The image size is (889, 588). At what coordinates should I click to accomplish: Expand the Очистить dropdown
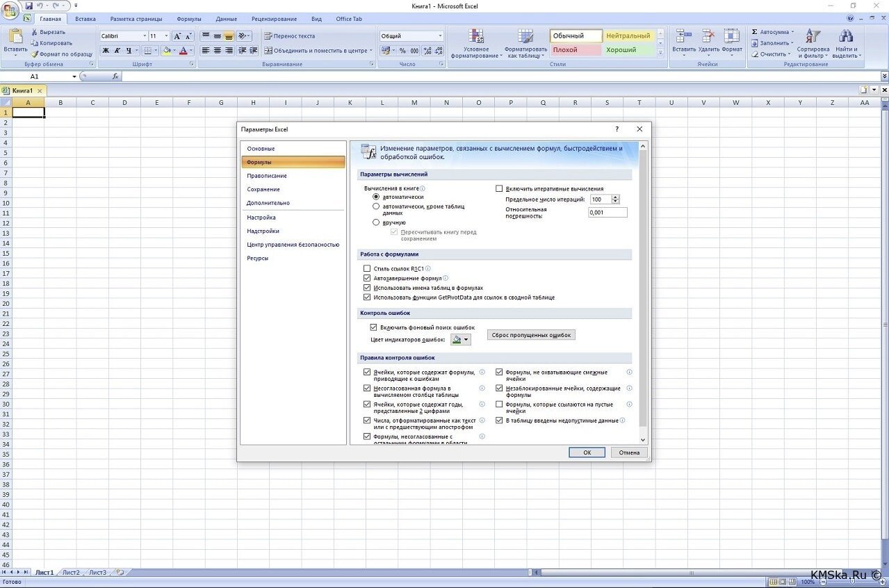coord(789,54)
